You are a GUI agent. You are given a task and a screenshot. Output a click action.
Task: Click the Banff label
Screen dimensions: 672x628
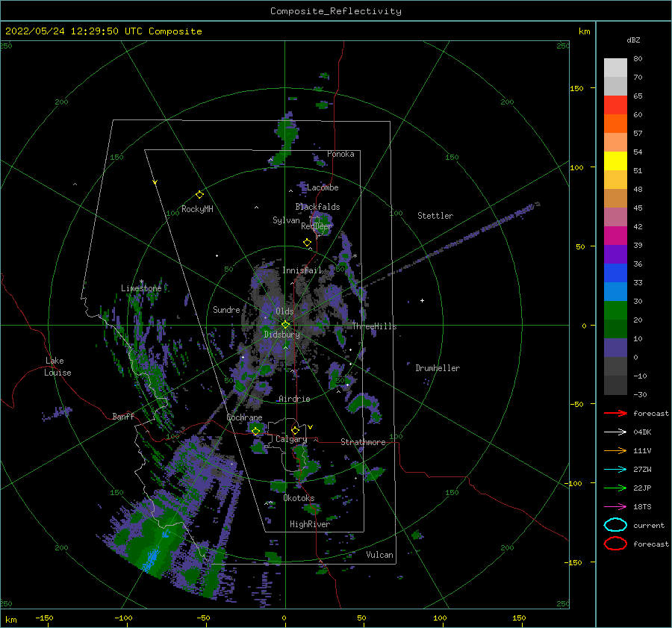(123, 416)
